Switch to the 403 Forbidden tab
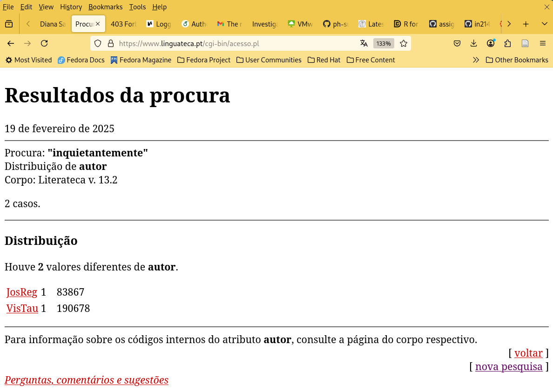 [x=123, y=24]
